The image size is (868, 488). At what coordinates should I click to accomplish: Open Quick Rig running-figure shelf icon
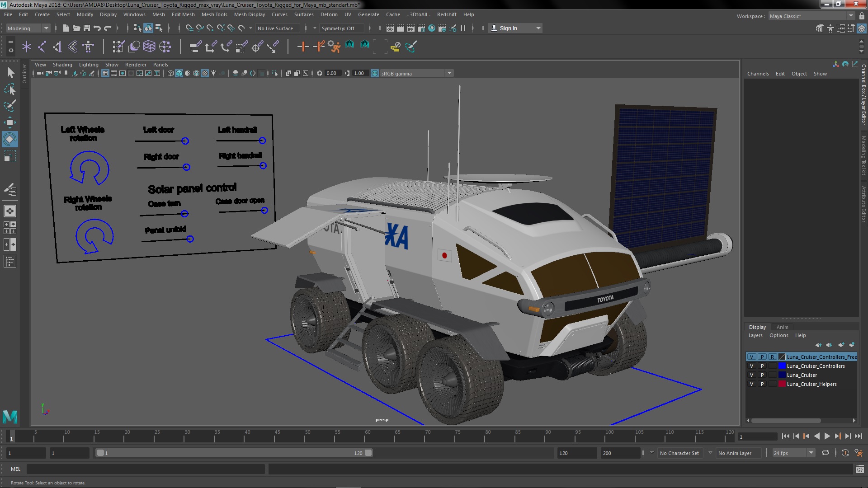(334, 47)
